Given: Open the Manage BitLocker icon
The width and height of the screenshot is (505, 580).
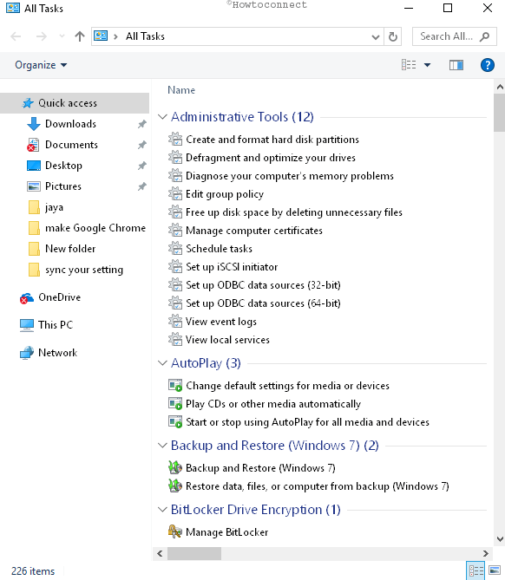Looking at the screenshot, I should [x=175, y=532].
